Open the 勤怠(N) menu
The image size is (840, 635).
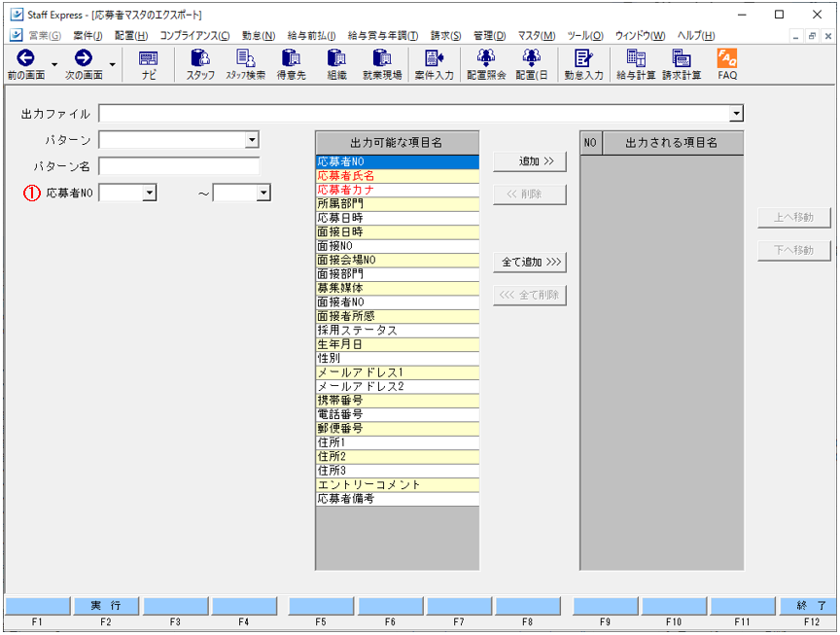click(x=259, y=36)
